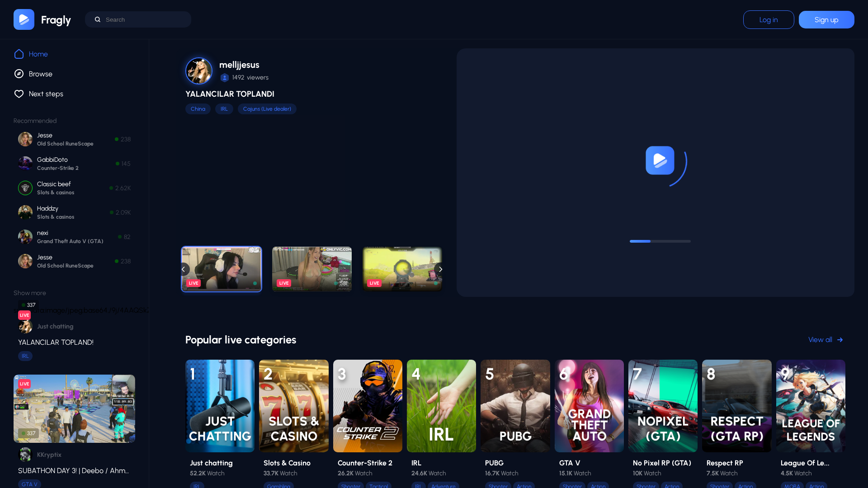Viewport: 868px width, 488px height.
Task: Click the 1492 viewers text
Action: point(250,78)
